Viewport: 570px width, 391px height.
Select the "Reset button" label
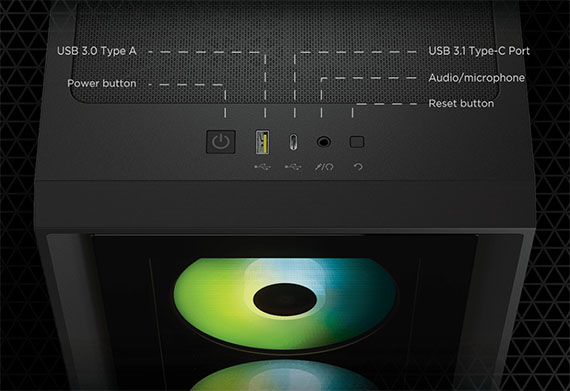point(461,104)
